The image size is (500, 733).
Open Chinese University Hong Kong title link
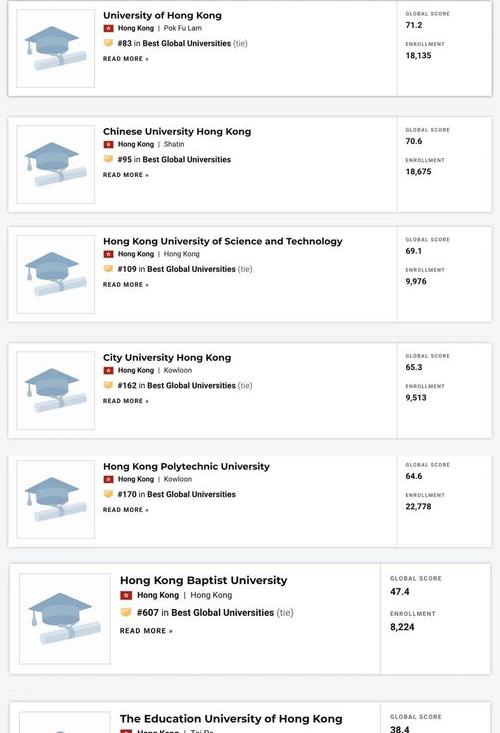coord(177,131)
